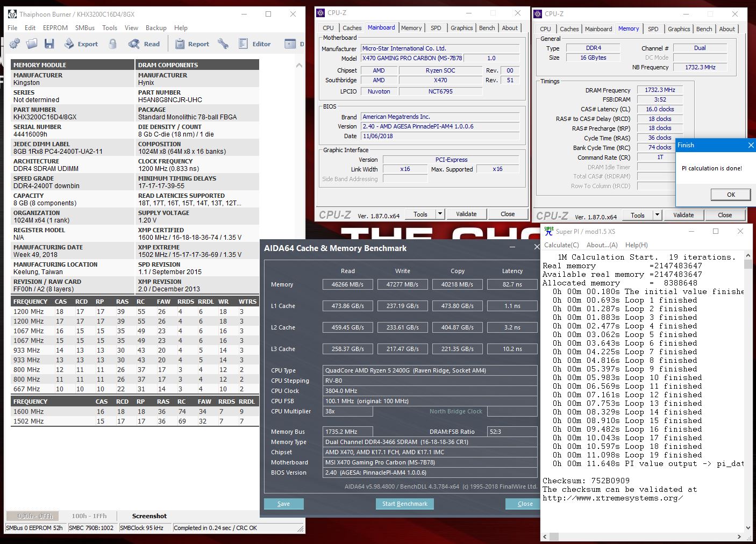Click the Read SPD toolbar button
The width and height of the screenshot is (756, 544).
pyautogui.click(x=144, y=44)
